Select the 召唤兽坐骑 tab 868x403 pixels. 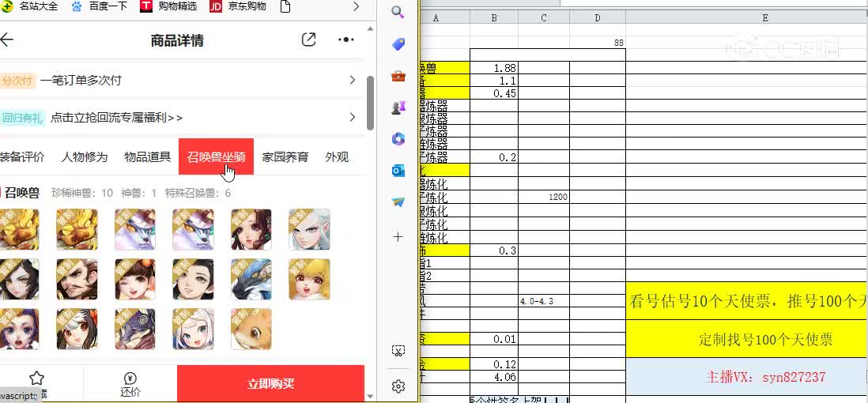[216, 156]
